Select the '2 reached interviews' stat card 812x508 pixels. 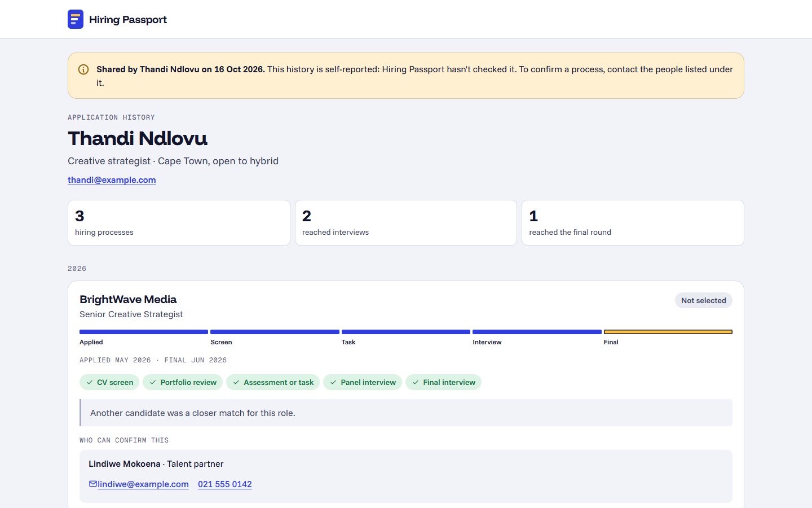406,222
